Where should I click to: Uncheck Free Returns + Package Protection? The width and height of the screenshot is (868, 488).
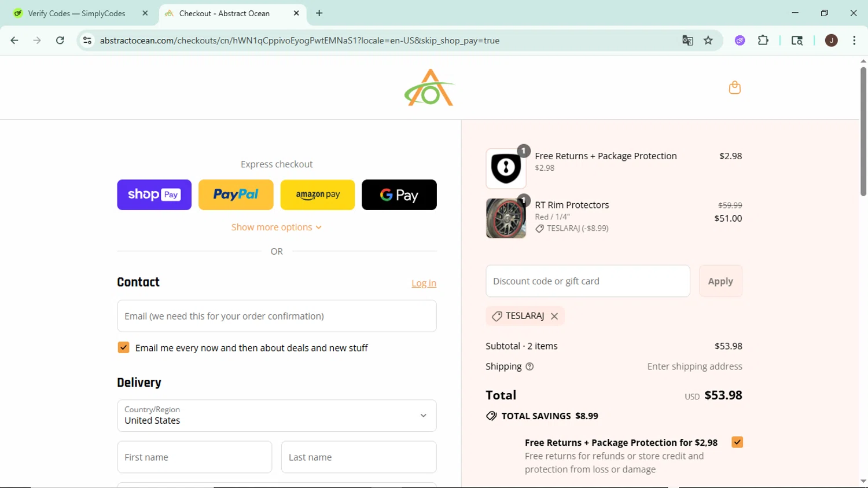(737, 442)
